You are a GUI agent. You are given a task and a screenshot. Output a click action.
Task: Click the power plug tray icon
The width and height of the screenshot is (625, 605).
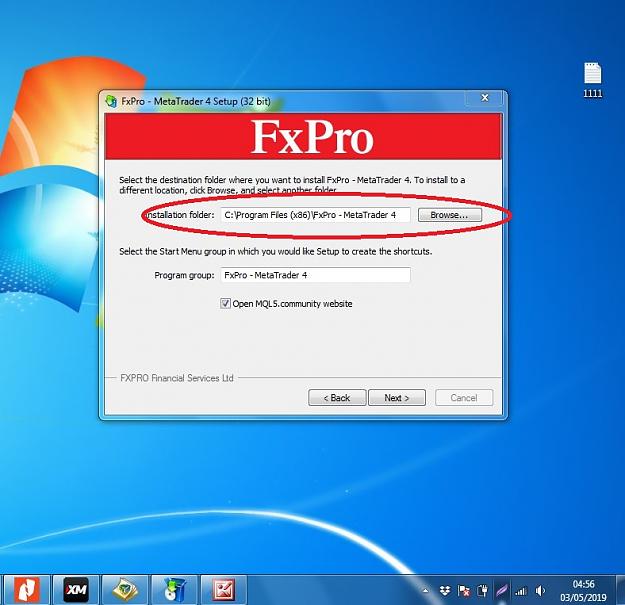(482, 590)
